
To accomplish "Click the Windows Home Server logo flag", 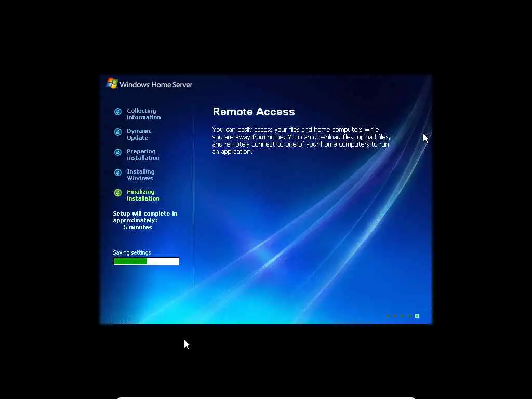I will pyautogui.click(x=112, y=83).
